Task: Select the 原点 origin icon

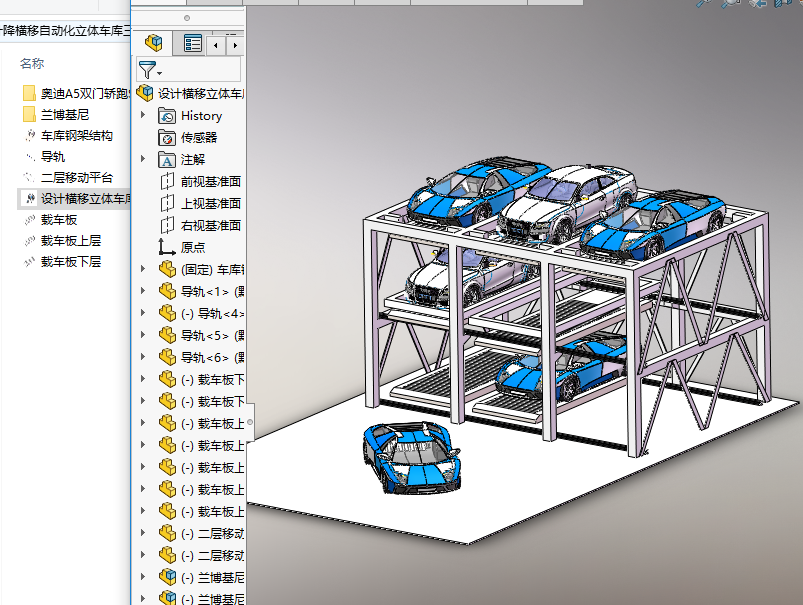Action: pyautogui.click(x=167, y=247)
